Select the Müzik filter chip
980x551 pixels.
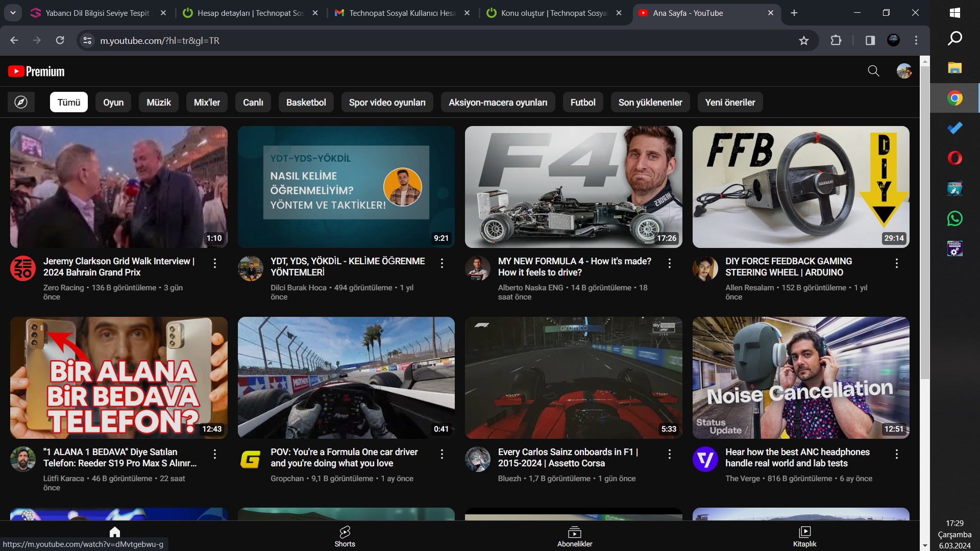(159, 103)
